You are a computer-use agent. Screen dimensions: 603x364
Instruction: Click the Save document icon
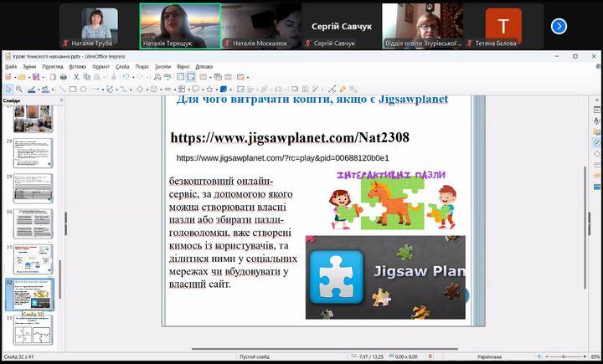[x=36, y=77]
